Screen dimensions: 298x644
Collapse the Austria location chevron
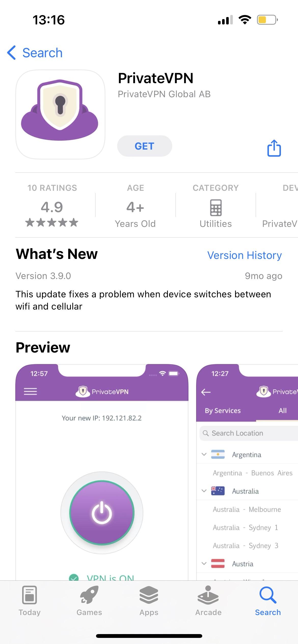click(x=204, y=564)
